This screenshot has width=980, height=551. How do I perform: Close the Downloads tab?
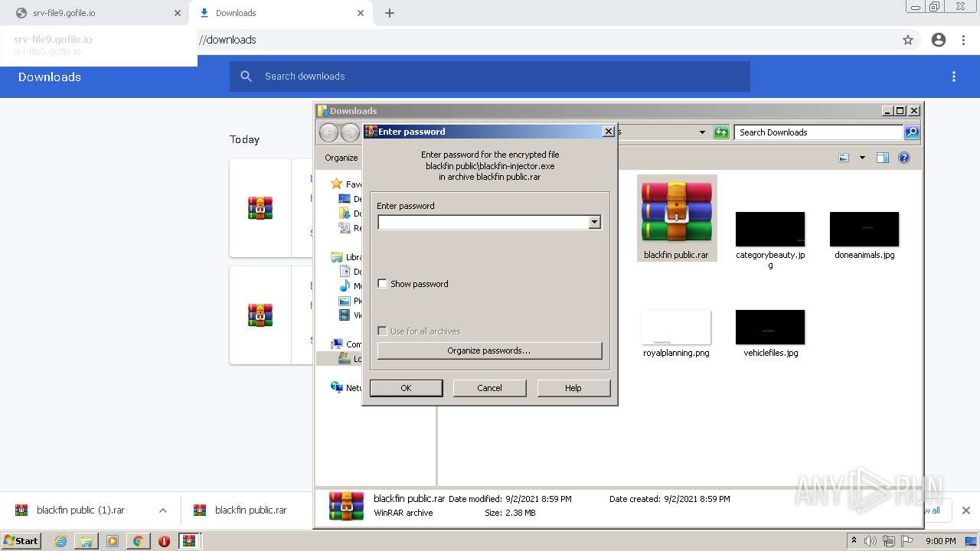tap(361, 13)
